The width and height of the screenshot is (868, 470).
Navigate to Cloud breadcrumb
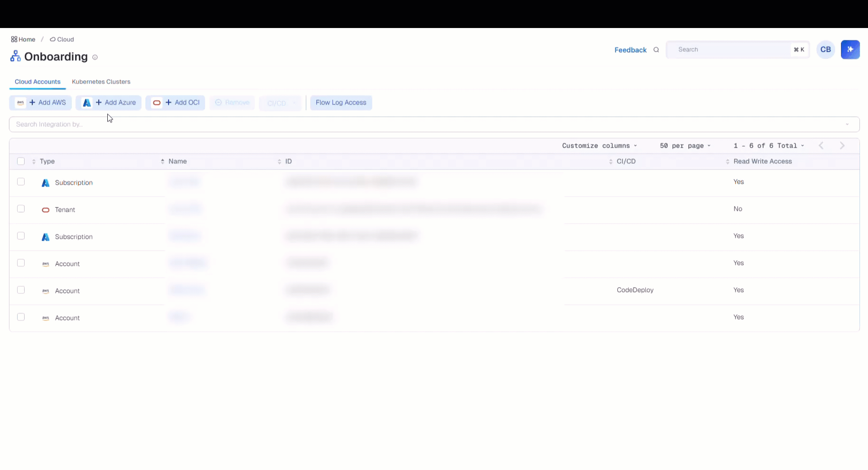pos(62,39)
